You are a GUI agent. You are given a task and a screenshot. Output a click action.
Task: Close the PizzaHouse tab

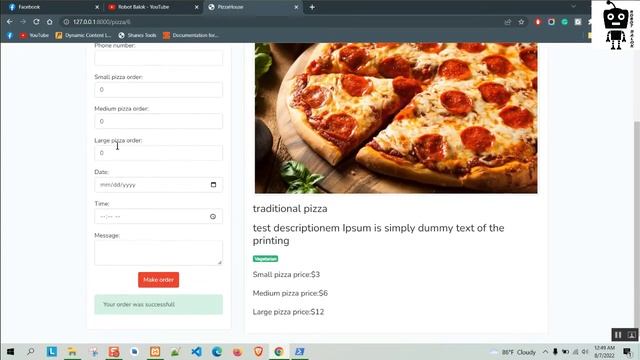[x=296, y=7]
